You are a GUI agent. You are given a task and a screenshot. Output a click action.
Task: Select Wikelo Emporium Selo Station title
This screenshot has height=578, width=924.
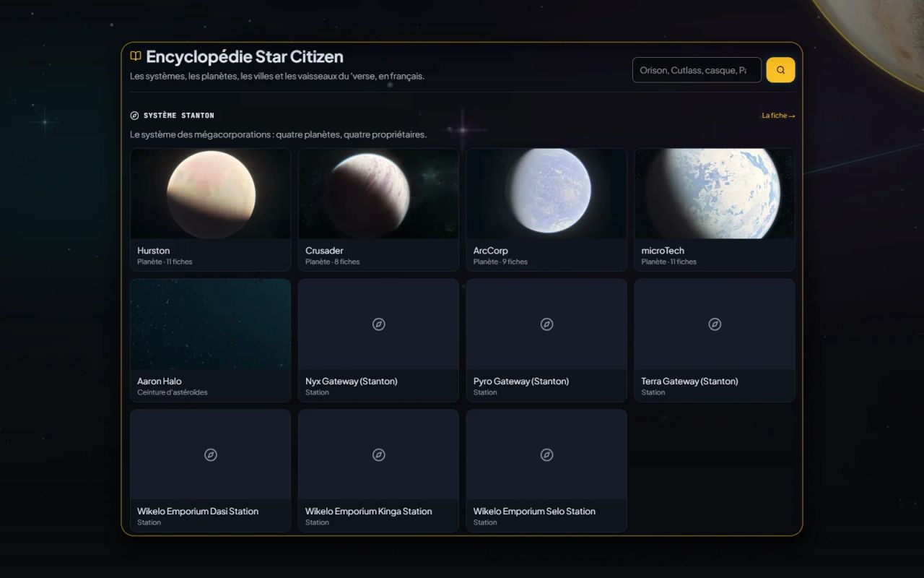(x=534, y=512)
